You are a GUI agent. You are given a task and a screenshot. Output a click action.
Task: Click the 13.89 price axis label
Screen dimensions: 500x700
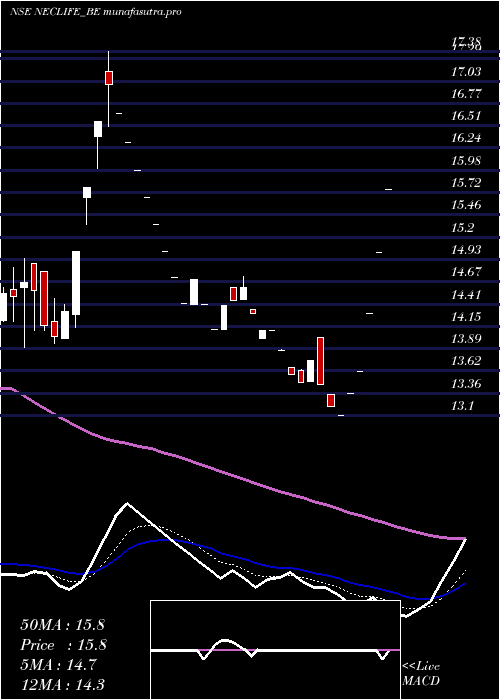pos(467,339)
